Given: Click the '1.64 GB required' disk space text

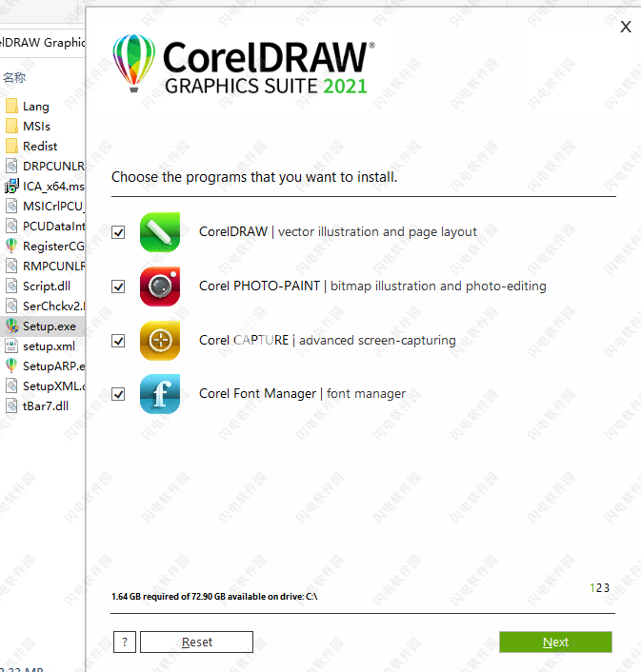Looking at the screenshot, I should click(x=214, y=597).
